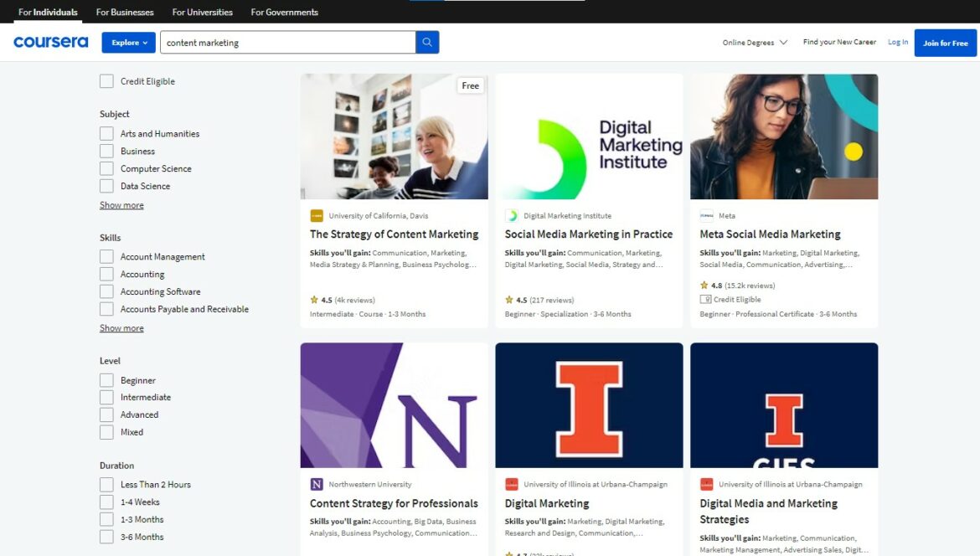This screenshot has height=556, width=980.
Task: Click the Credit Eligible badge icon on Meta card
Action: pos(705,299)
